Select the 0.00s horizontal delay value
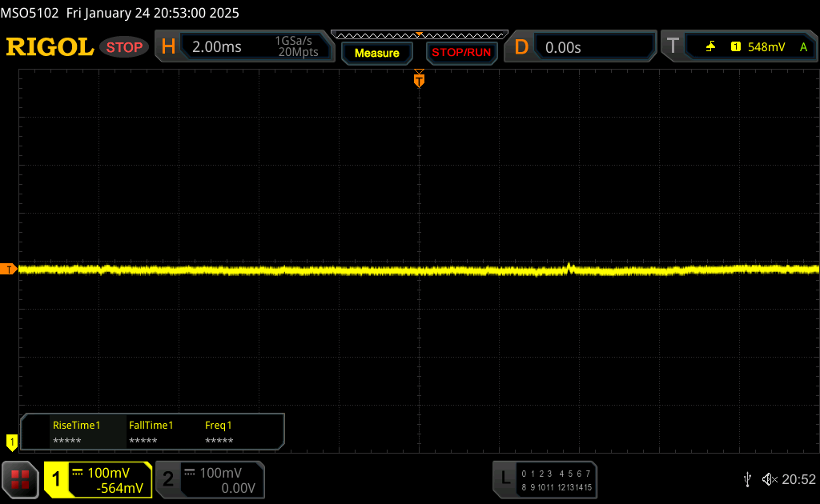The image size is (820, 504). point(563,47)
